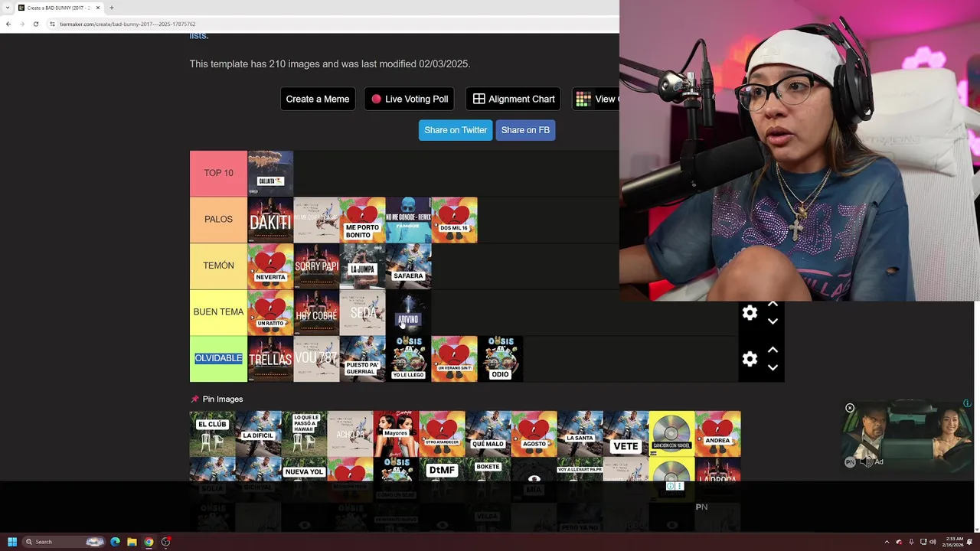Open Microsoft Edge from the taskbar
This screenshot has height=551, width=980.
[x=115, y=542]
